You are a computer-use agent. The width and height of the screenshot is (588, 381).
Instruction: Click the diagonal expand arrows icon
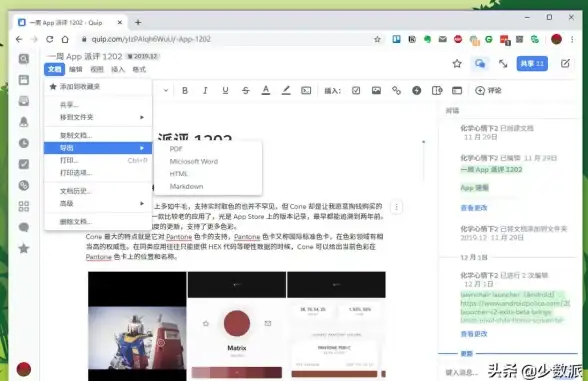(503, 64)
